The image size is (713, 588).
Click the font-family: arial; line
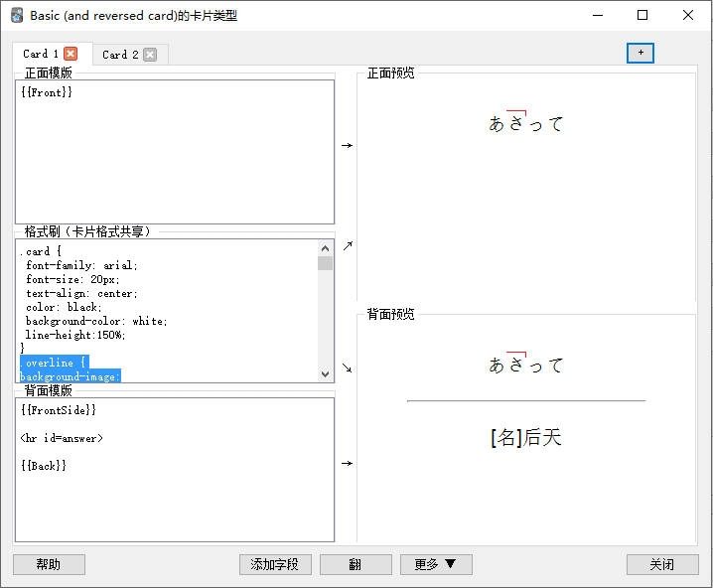point(81,265)
